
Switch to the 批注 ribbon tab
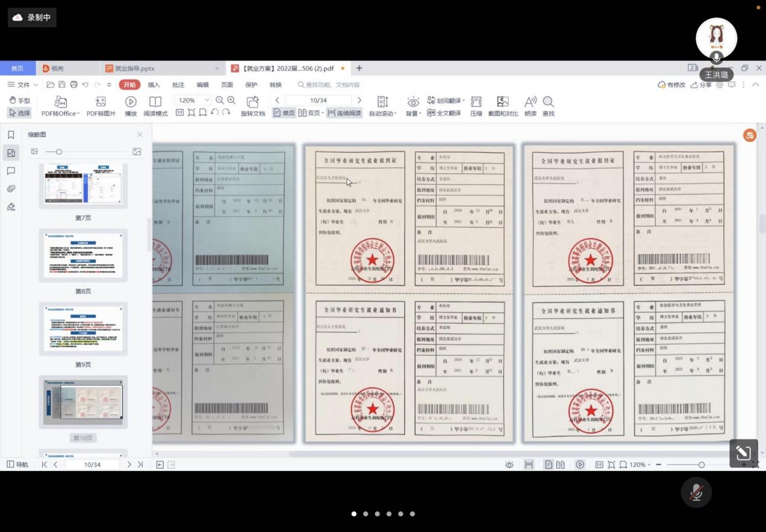click(178, 85)
